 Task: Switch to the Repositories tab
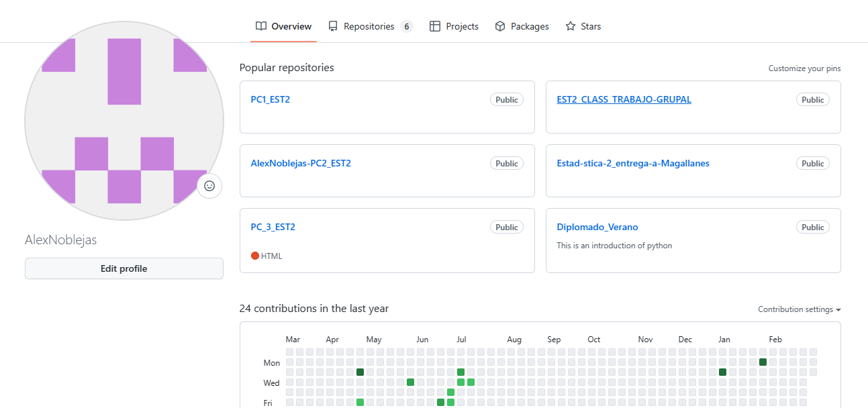(x=369, y=26)
